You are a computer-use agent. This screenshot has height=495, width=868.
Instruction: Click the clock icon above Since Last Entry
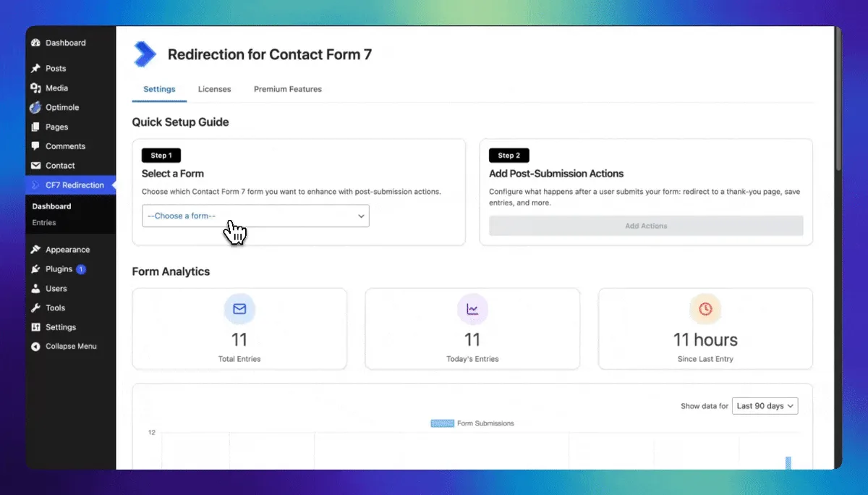(x=705, y=309)
